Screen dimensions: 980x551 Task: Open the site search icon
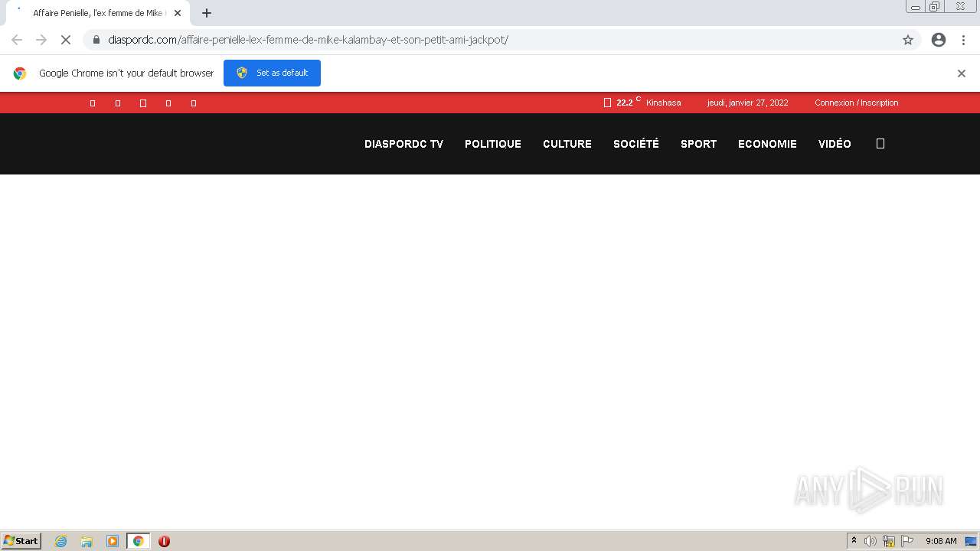(x=880, y=144)
